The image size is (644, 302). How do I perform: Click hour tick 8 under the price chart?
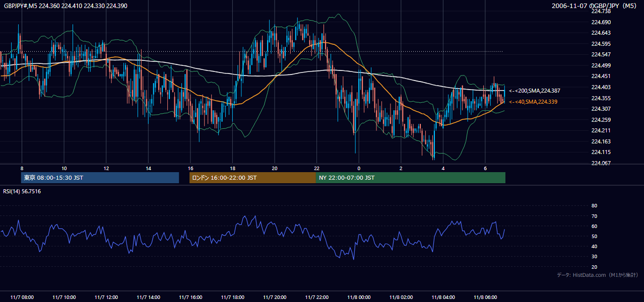pyautogui.click(x=22, y=168)
